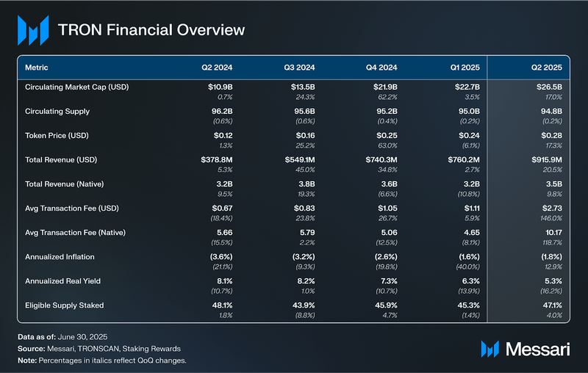
Task: Click the $13.5B market cap value
Action: click(x=303, y=87)
